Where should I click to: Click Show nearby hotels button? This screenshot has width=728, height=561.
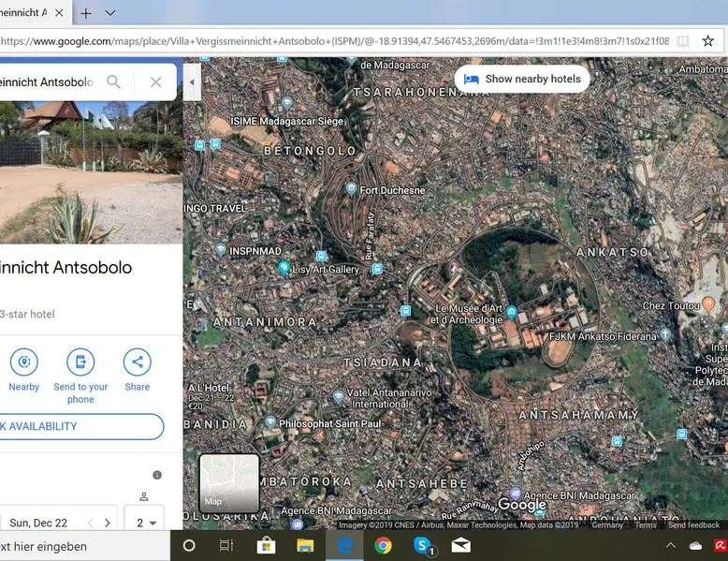point(522,79)
